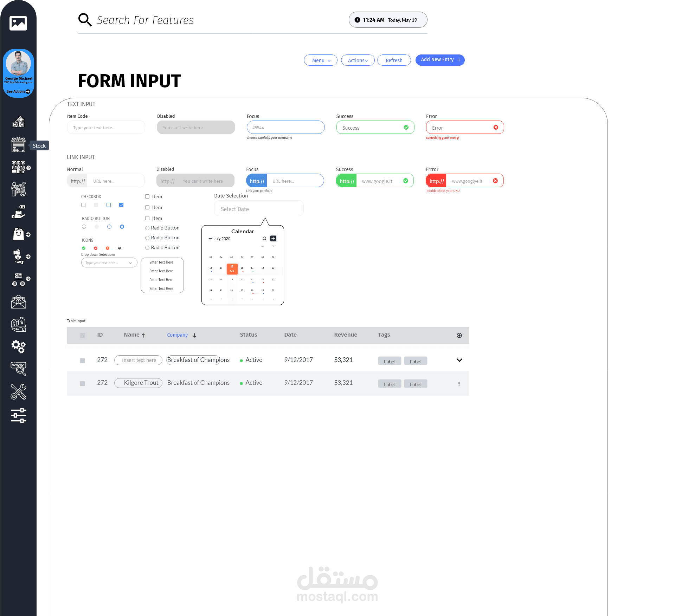
Task: Click the wrench and screwdriver tools icon
Action: pyautogui.click(x=18, y=392)
